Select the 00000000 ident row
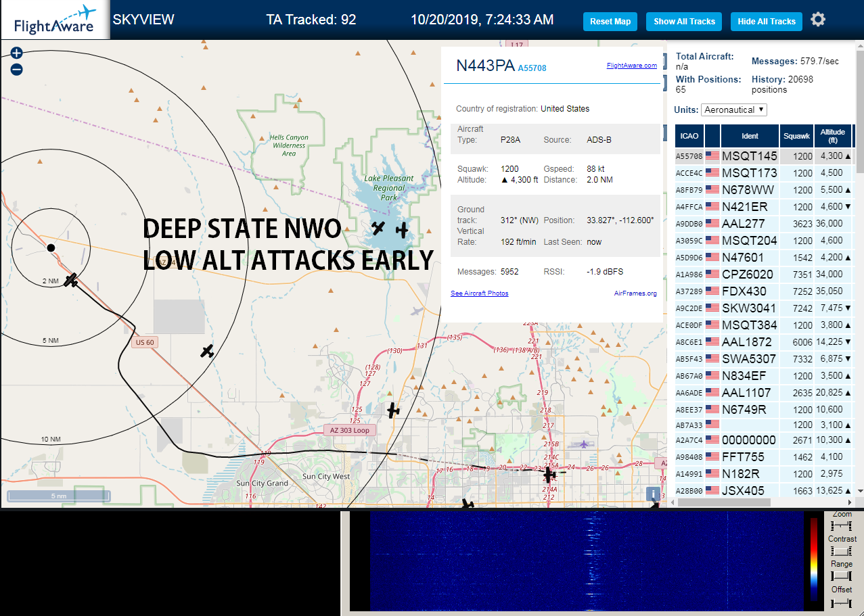The width and height of the screenshot is (864, 616). click(764, 440)
